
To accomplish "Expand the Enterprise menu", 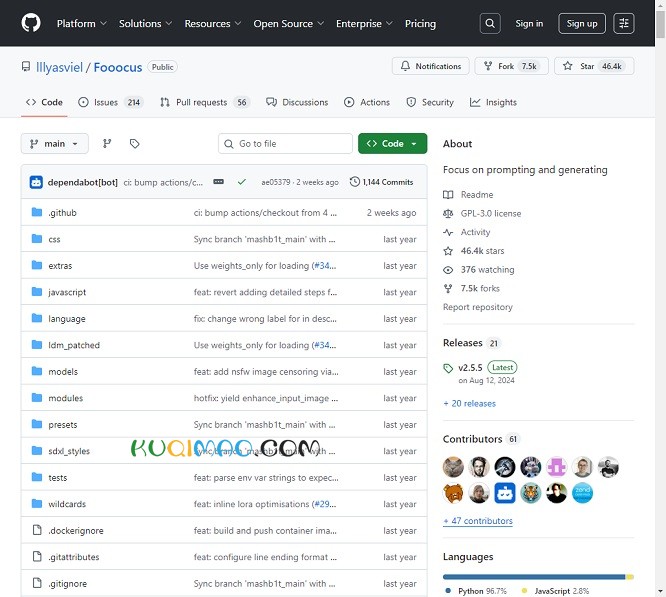I will point(364,23).
